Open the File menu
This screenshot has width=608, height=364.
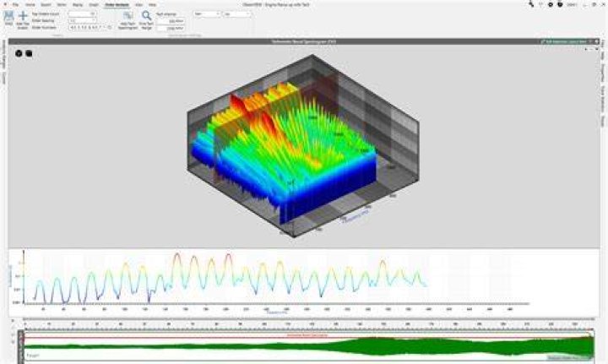click(x=15, y=5)
